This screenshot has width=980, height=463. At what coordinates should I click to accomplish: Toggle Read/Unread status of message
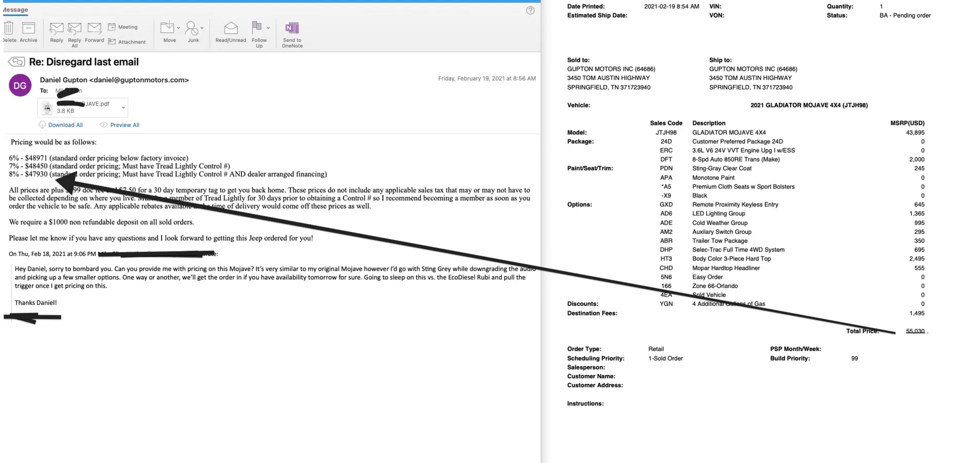point(231,32)
